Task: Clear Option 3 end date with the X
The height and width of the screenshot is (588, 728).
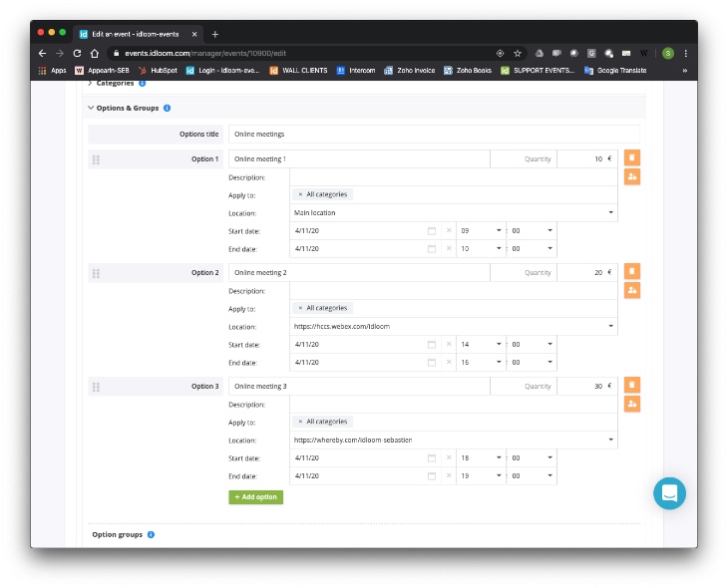Action: 449,476
